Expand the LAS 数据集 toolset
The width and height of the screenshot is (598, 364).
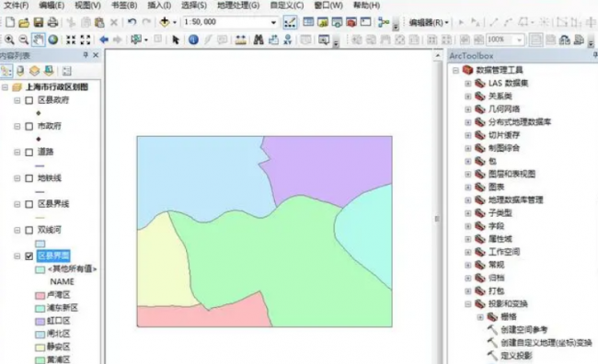pyautogui.click(x=468, y=84)
